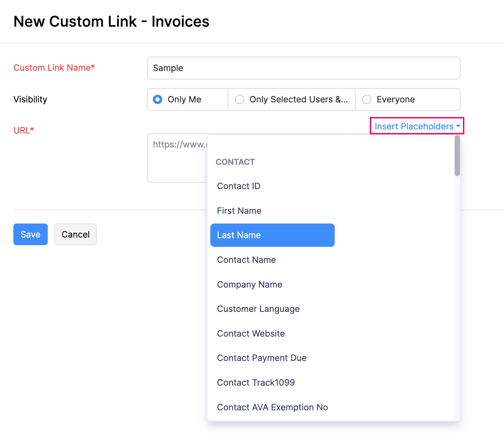Save the new custom link
Screen dimensions: 504x441
(x=30, y=234)
